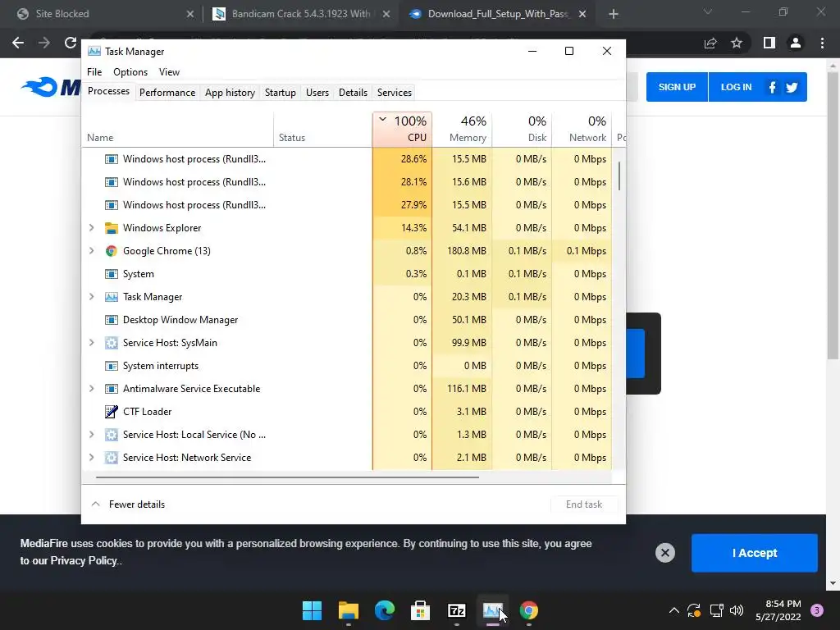Switch to the Site Blocked tab
840x630 pixels.
pos(104,14)
